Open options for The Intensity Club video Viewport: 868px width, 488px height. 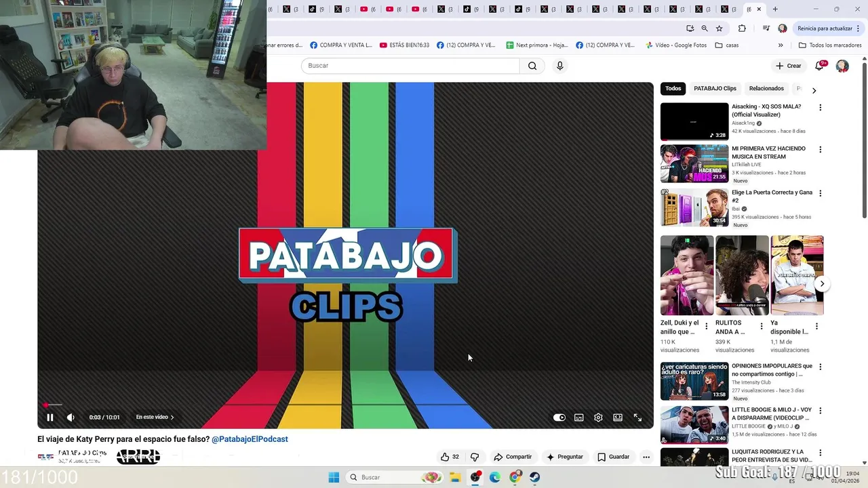pos(820,367)
